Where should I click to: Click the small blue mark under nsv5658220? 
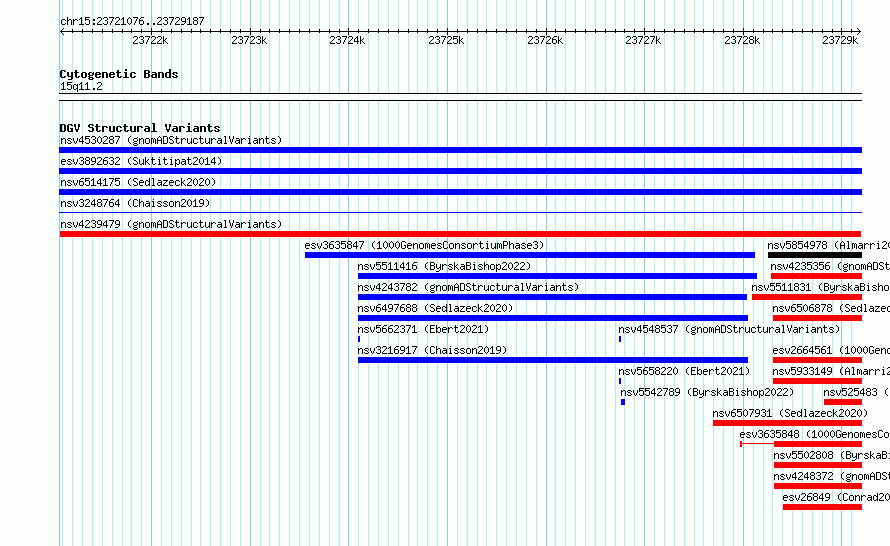[x=620, y=381]
